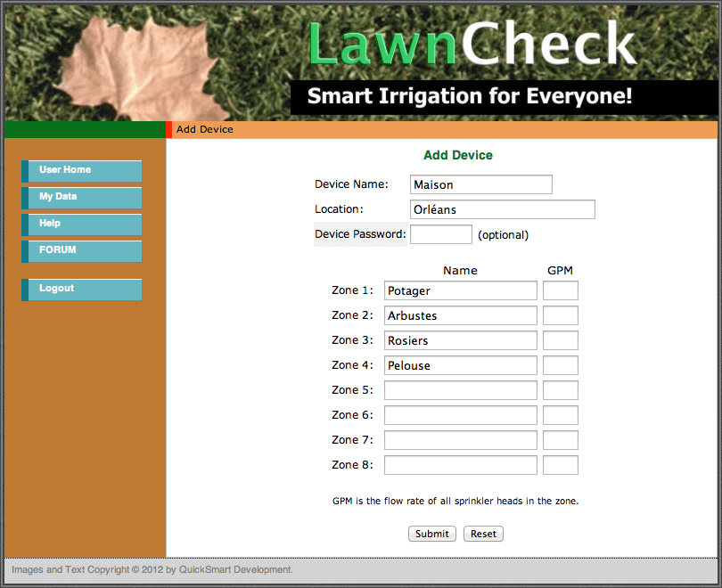Viewport: 722px width, 588px height.
Task: Click the Zone 8 GPM box
Action: coord(561,465)
